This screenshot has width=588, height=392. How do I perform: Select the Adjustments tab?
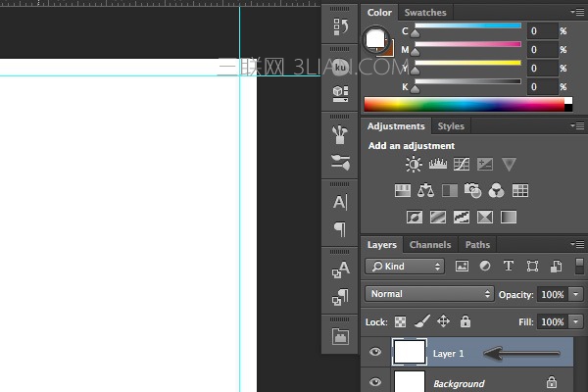tap(396, 126)
